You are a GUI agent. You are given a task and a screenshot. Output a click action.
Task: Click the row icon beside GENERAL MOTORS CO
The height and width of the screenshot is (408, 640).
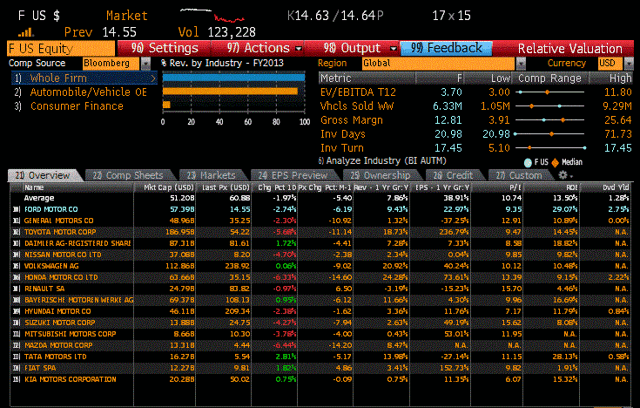pyautogui.click(x=16, y=221)
